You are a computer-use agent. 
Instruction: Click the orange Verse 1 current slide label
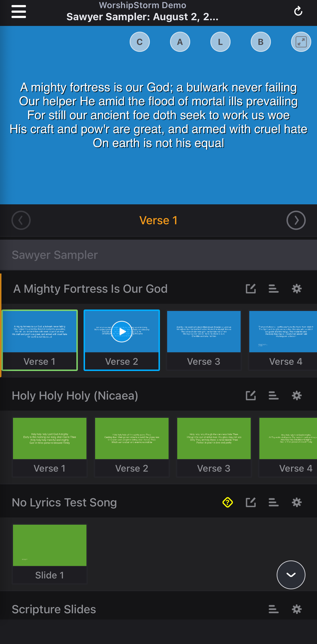click(158, 220)
